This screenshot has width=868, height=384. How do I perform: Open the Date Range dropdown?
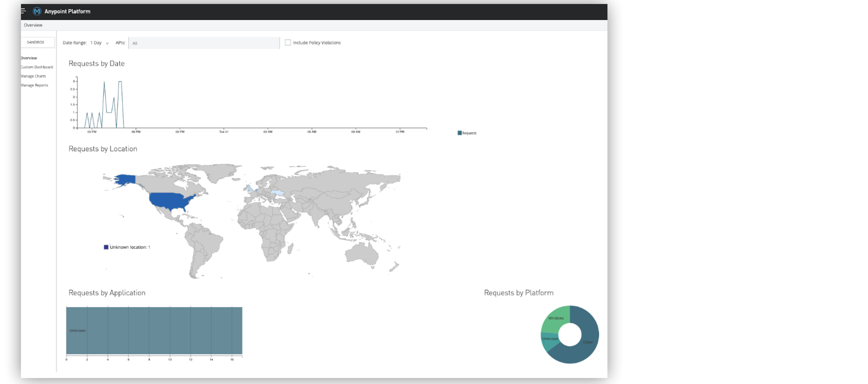[99, 43]
